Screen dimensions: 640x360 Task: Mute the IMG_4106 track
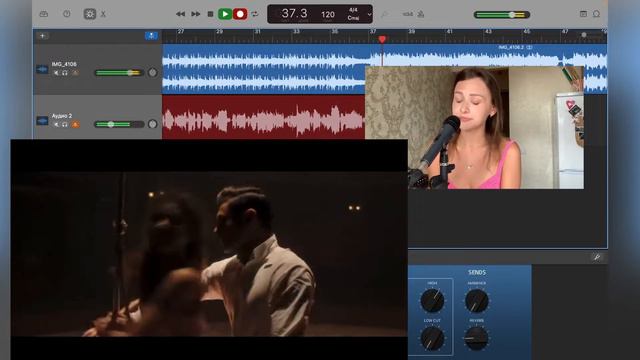click(56, 73)
